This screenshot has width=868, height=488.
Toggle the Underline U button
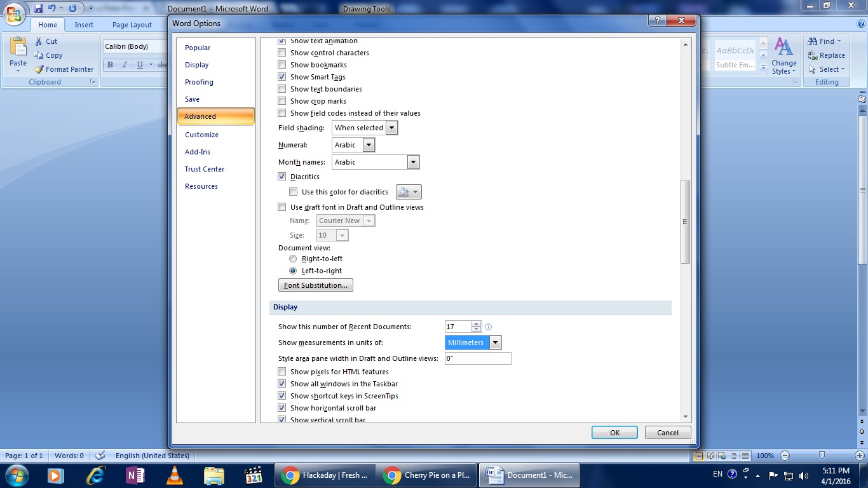139,64
